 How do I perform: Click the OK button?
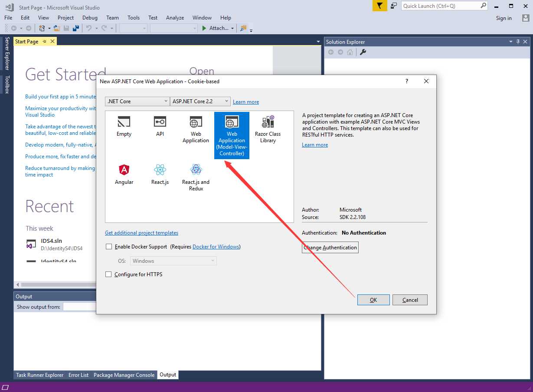[x=373, y=300]
